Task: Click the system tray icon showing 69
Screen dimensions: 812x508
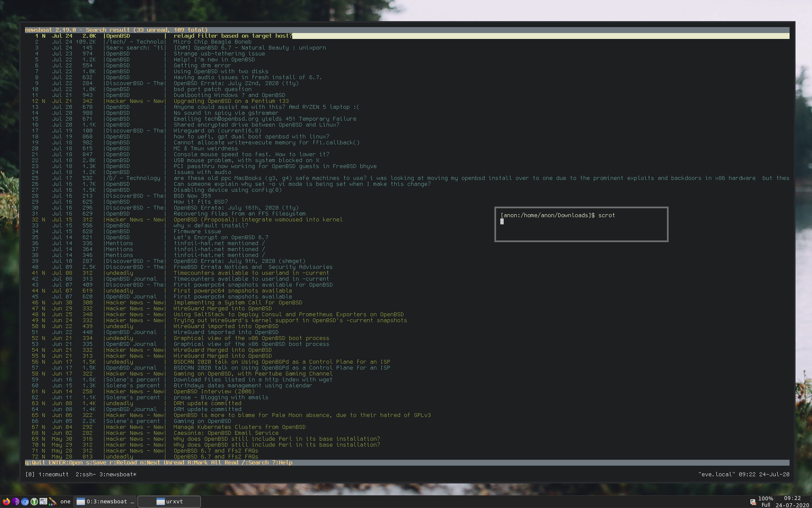Action: pyautogui.click(x=753, y=502)
